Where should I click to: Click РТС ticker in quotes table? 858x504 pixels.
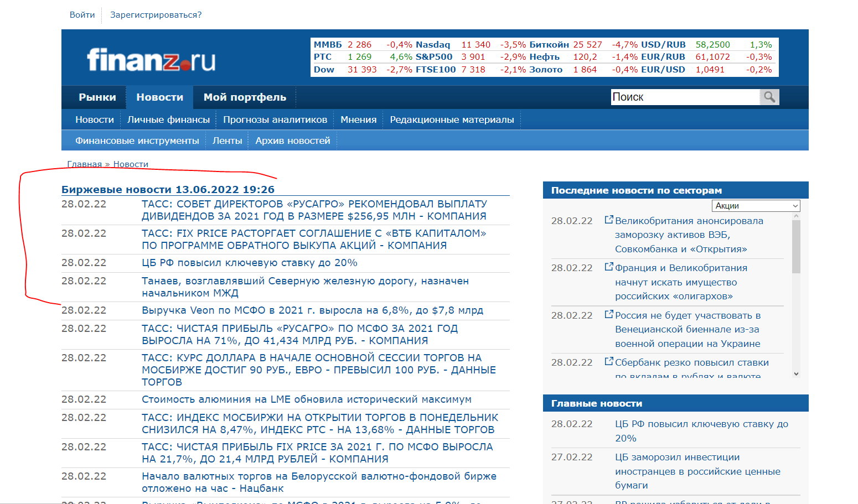point(322,57)
